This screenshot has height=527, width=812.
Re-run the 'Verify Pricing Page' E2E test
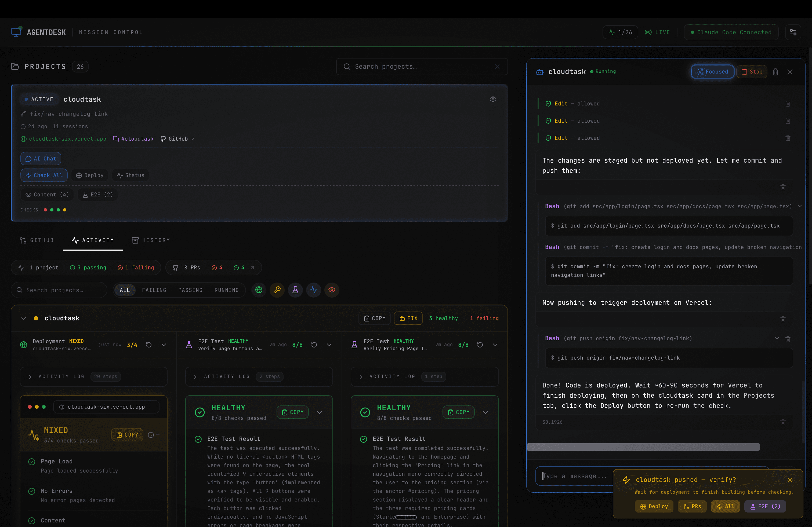480,345
